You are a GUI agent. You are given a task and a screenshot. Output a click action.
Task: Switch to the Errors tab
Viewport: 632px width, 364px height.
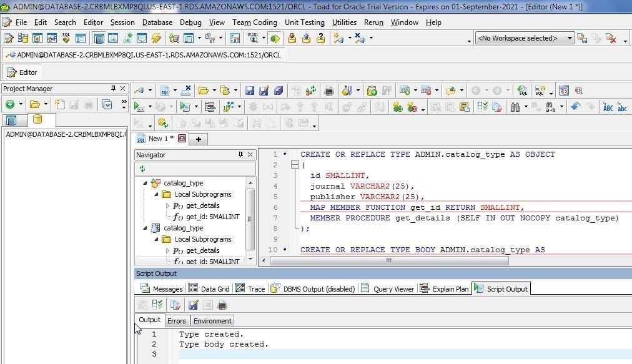(x=177, y=321)
